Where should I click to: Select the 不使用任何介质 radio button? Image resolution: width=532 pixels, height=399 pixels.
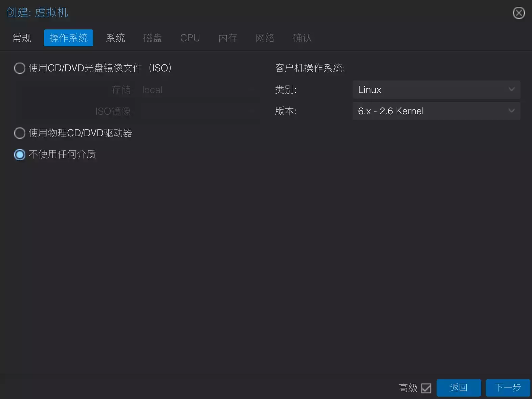[x=20, y=155]
